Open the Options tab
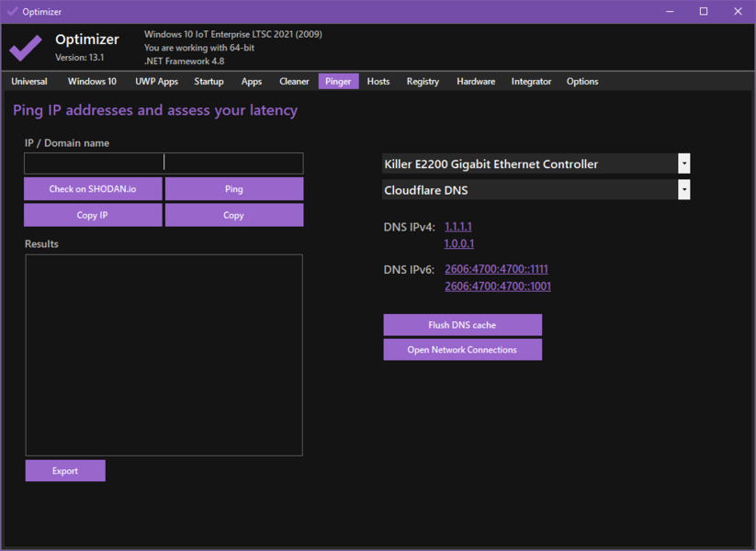 (x=581, y=81)
